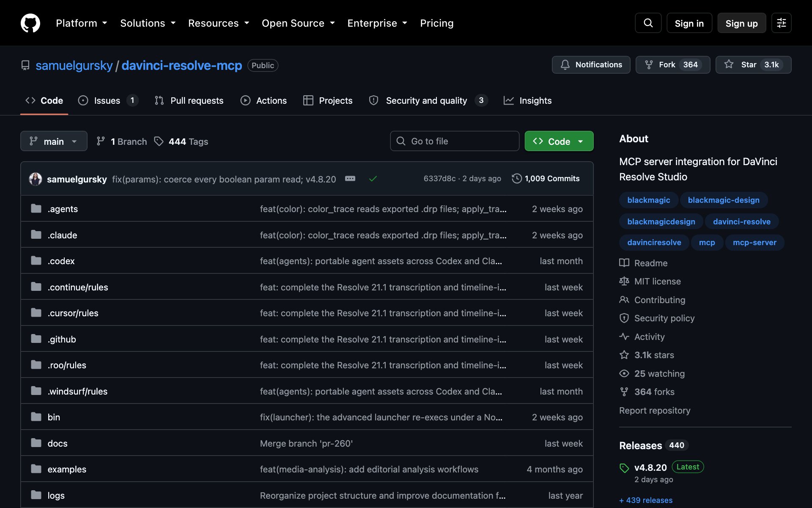Click the tag icon beside v4.8.20
This screenshot has height=508, width=812.
click(x=624, y=468)
